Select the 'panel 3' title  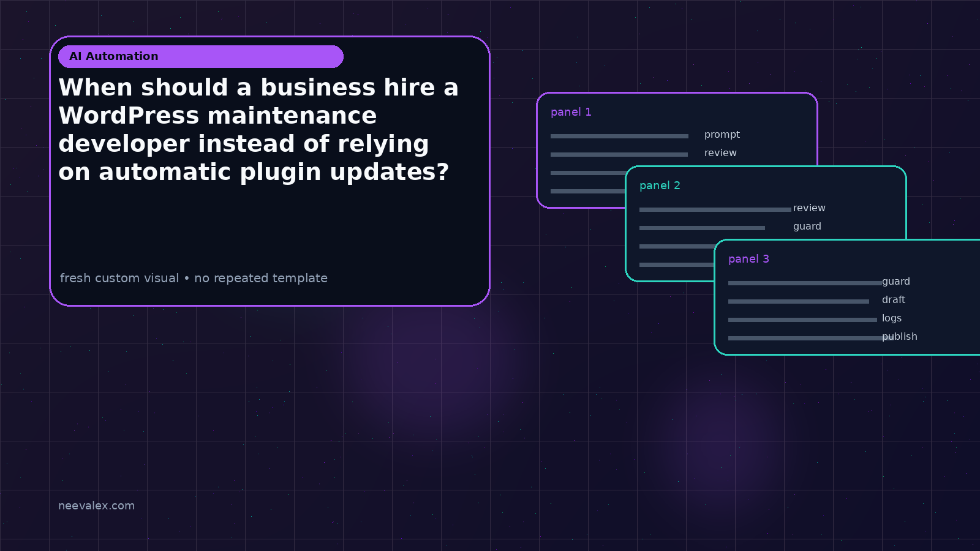point(748,259)
